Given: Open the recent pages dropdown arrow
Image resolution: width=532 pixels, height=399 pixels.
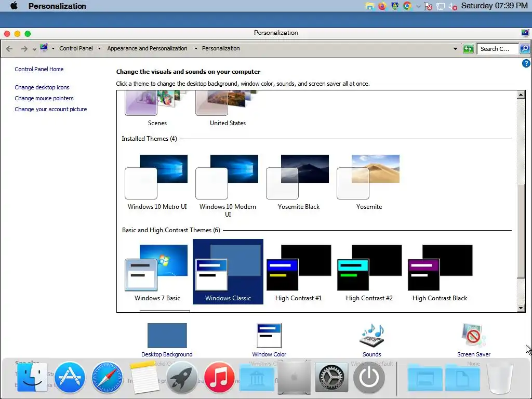Looking at the screenshot, I should point(34,49).
